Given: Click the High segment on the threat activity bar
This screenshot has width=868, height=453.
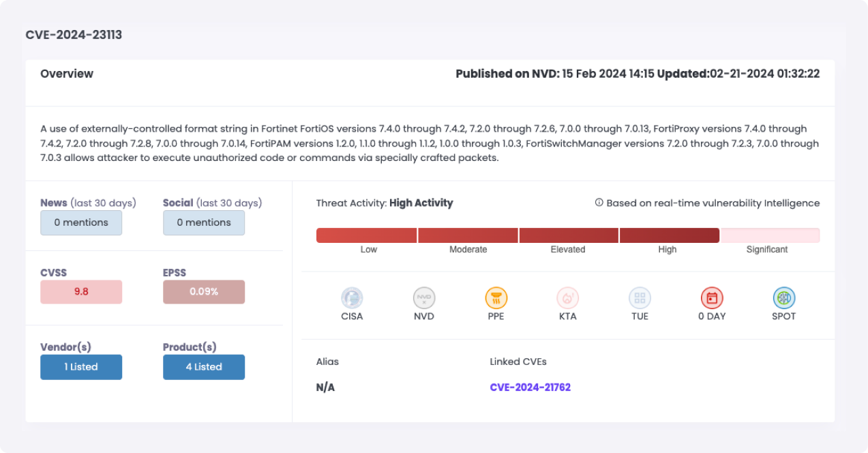Looking at the screenshot, I should pyautogui.click(x=668, y=235).
